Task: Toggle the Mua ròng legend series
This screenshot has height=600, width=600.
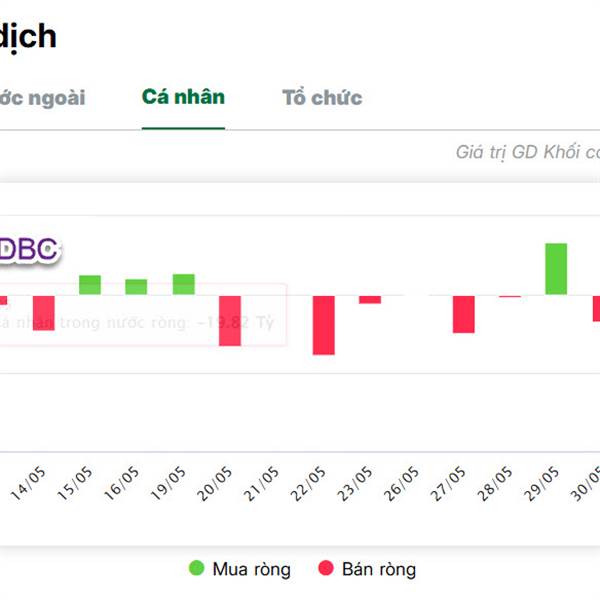Action: point(240,569)
